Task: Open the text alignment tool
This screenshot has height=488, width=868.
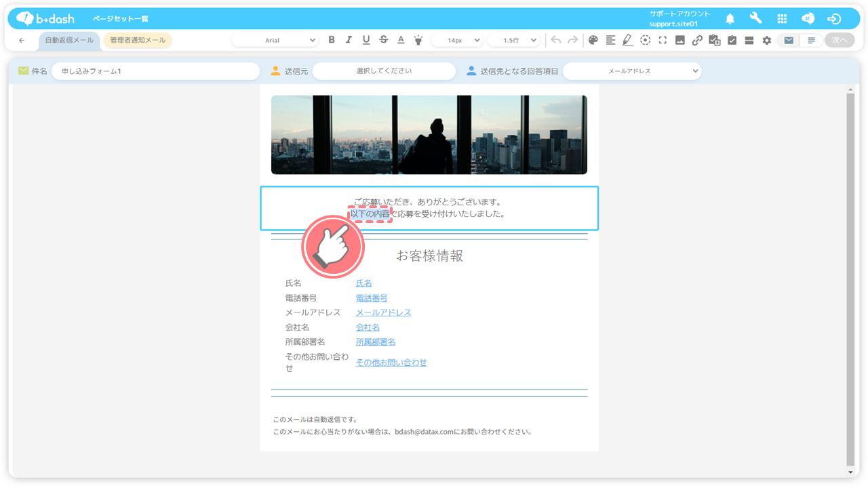Action: [x=610, y=40]
